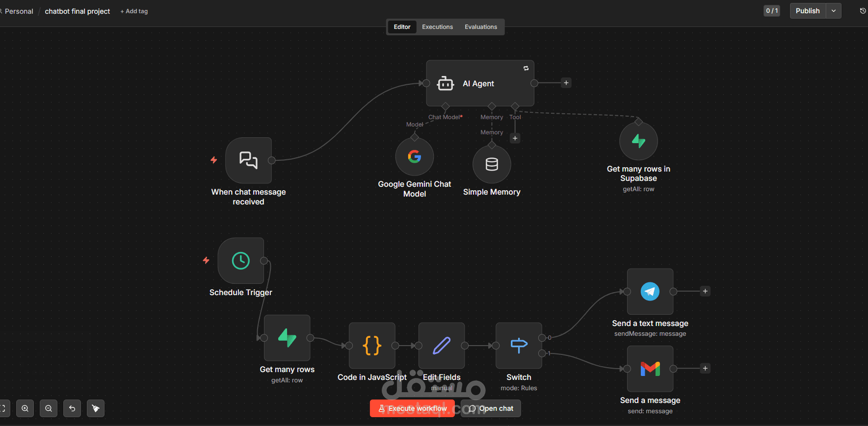Select the Simple Memory node
868x426 pixels.
tap(492, 165)
